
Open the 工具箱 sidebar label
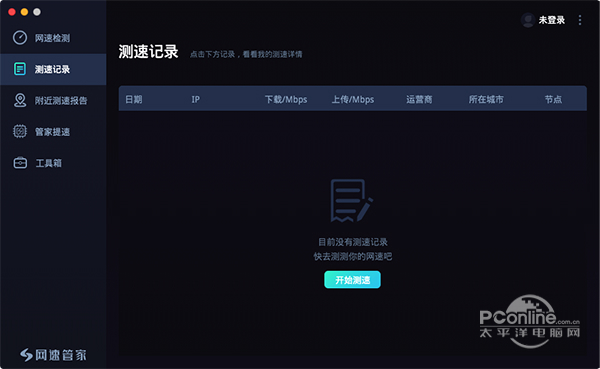pyautogui.click(x=49, y=163)
